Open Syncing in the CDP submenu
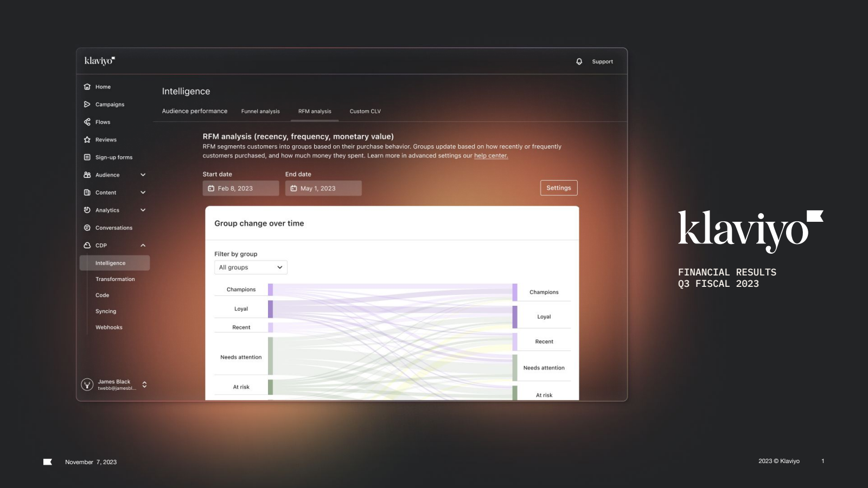 coord(106,311)
